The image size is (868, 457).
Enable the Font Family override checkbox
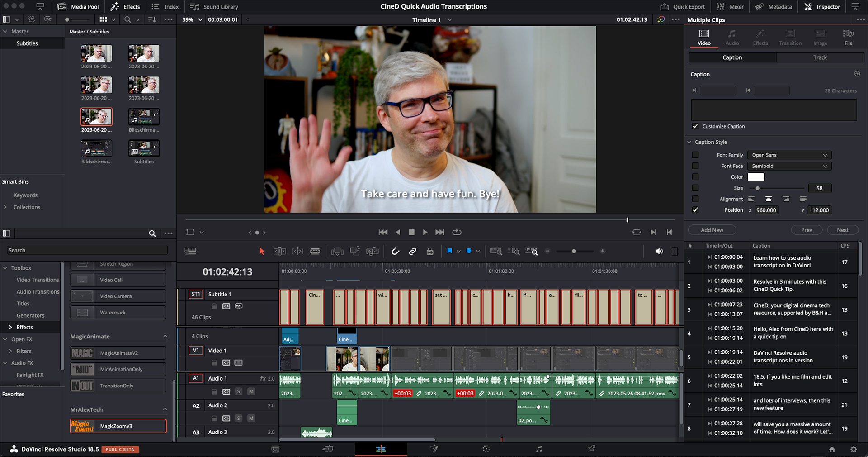coord(695,155)
